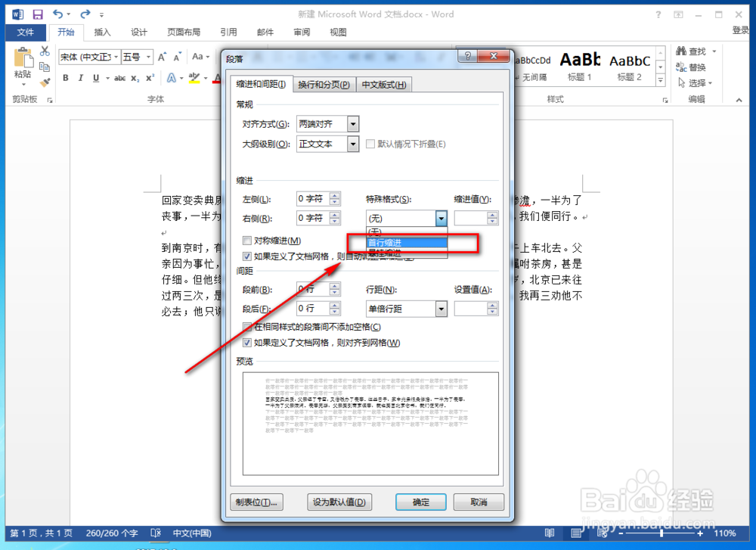Open the 大纲级别 outline level dropdown
Image resolution: width=756 pixels, height=550 pixels.
pos(353,144)
